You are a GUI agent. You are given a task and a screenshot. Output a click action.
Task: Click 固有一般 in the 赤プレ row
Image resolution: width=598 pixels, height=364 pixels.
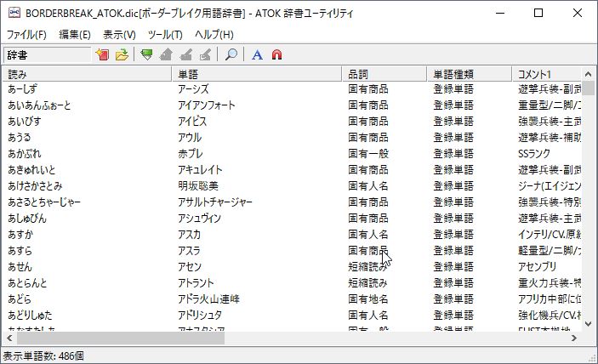[368, 154]
